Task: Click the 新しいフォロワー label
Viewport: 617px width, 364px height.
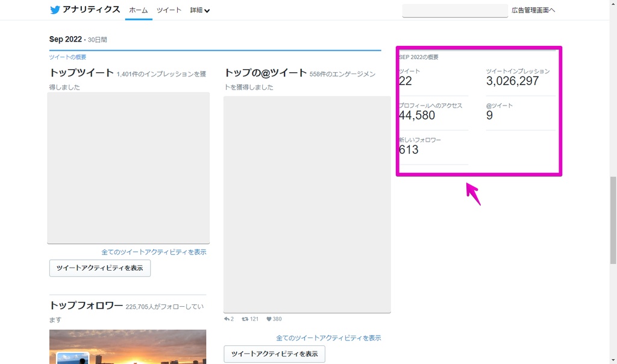Action: [420, 140]
